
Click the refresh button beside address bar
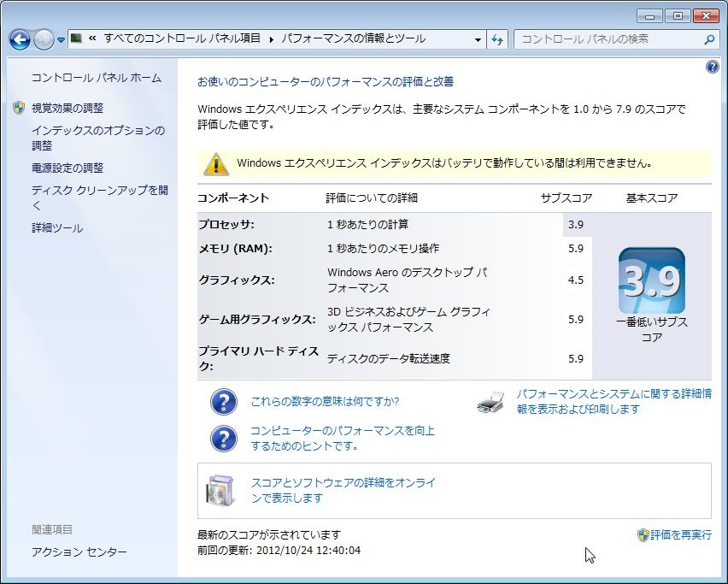click(497, 40)
